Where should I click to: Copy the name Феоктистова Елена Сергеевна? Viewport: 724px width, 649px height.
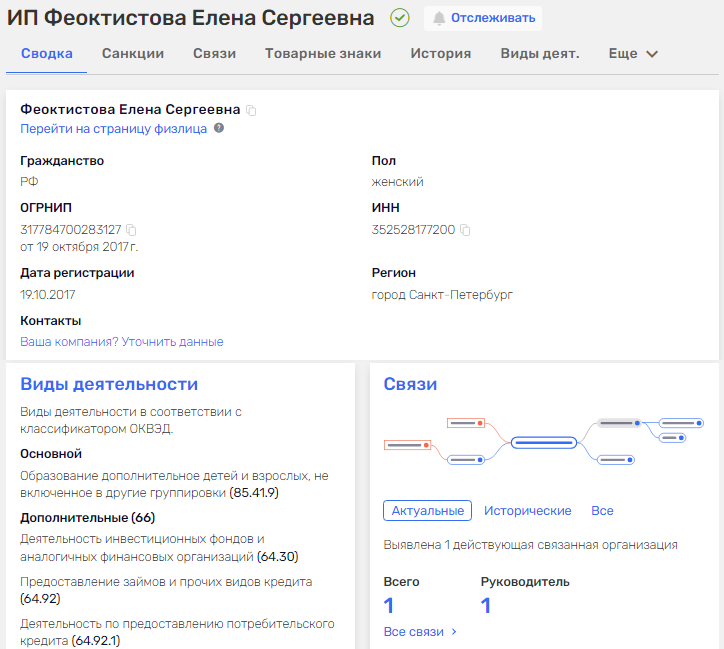(x=251, y=110)
